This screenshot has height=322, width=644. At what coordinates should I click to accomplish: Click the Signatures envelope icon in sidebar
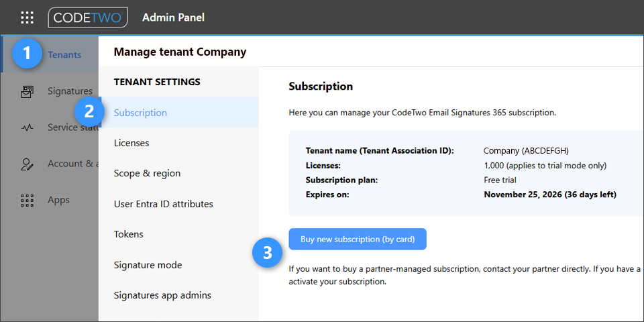[27, 91]
